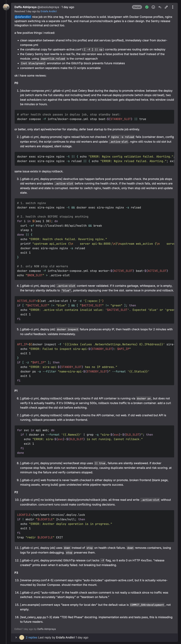Click the for svc in api web code block
Viewport: 181px width, 644px height.
(94, 441)
